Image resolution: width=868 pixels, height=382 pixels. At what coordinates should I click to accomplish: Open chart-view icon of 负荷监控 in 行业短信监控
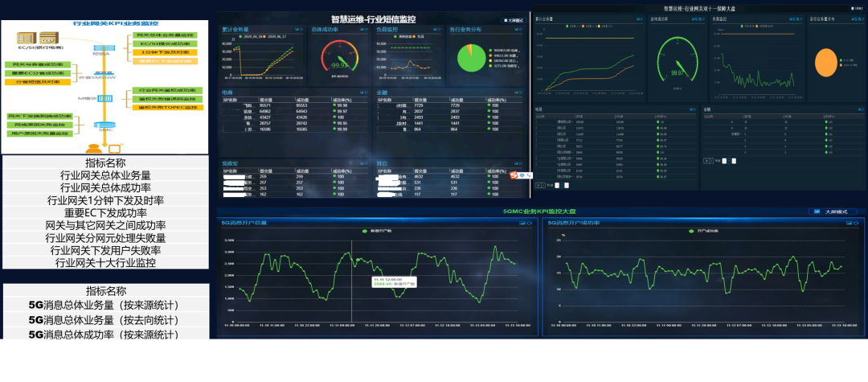(x=435, y=29)
